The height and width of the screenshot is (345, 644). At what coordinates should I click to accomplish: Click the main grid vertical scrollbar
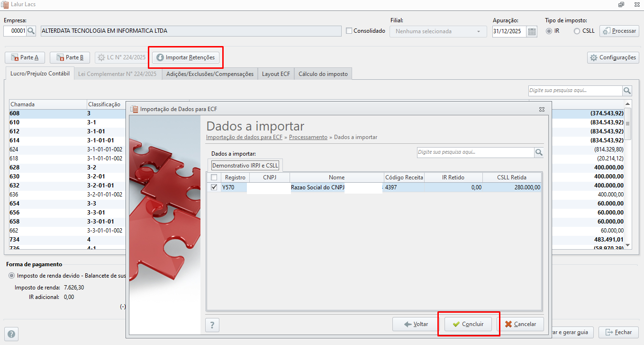(628, 174)
